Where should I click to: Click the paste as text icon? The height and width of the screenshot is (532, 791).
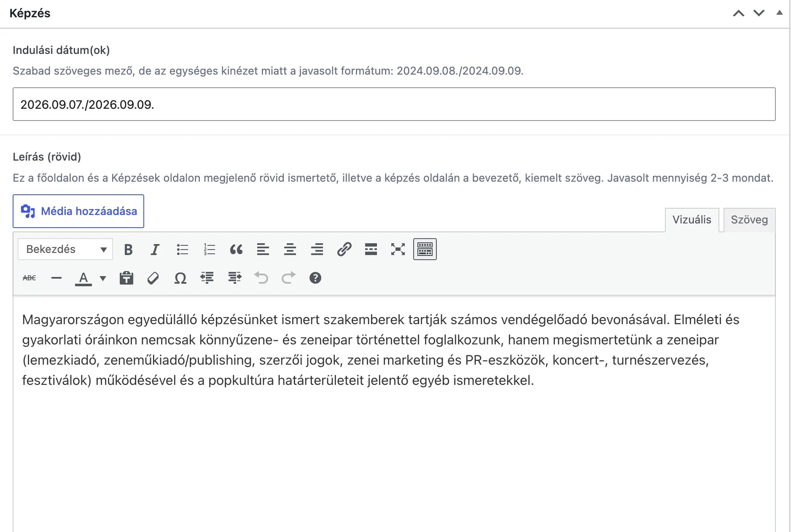[126, 278]
